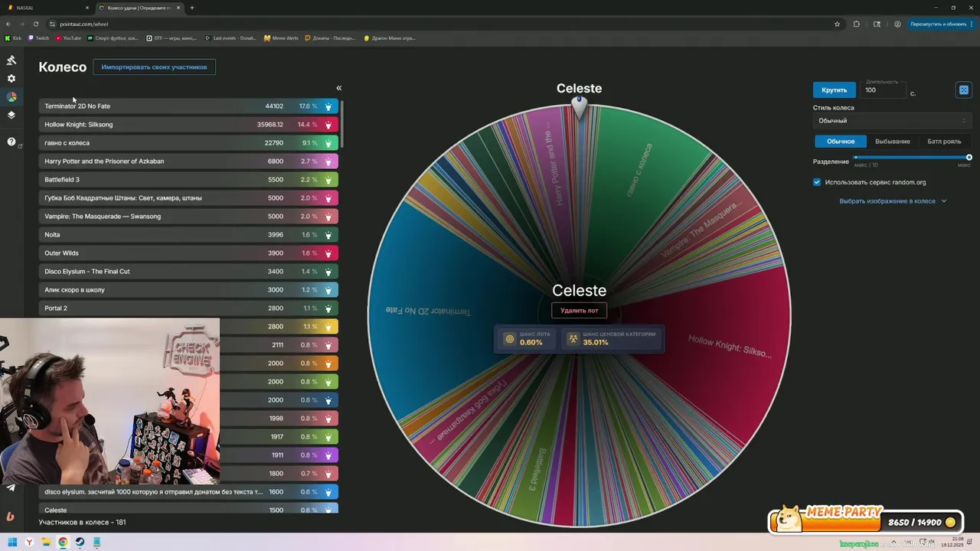Open the layers stack sidebar icon
The image size is (980, 551).
pyautogui.click(x=11, y=116)
